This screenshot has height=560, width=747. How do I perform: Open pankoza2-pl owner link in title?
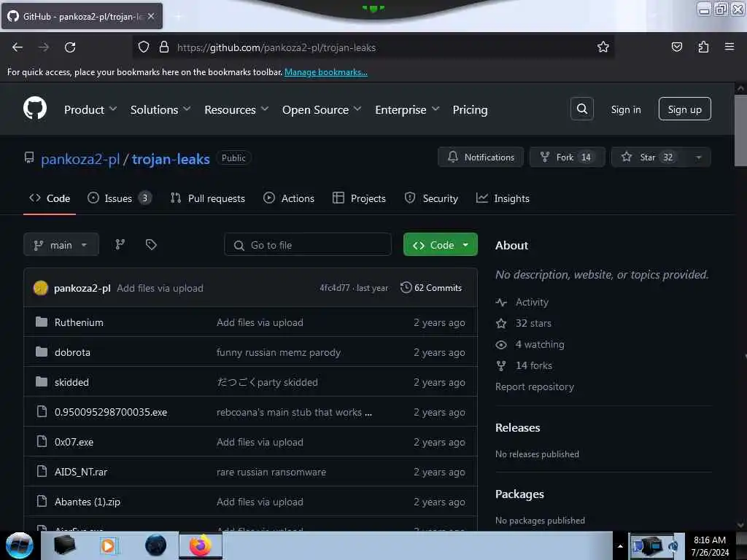click(80, 159)
